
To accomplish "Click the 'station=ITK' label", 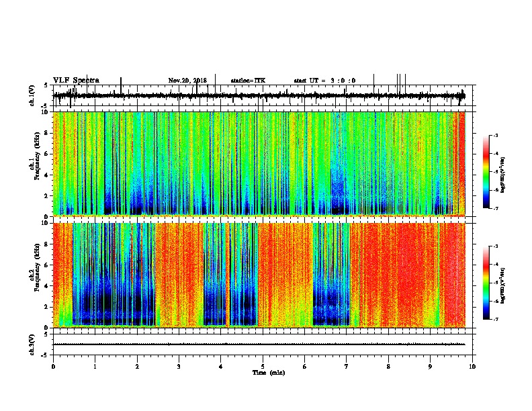I will [248, 81].
